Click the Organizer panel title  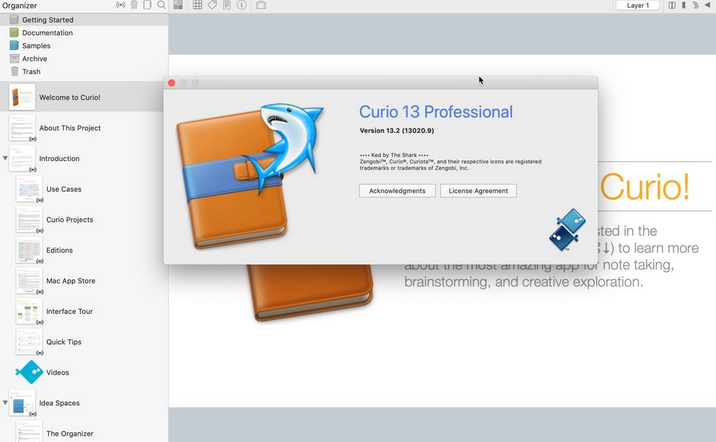point(19,5)
